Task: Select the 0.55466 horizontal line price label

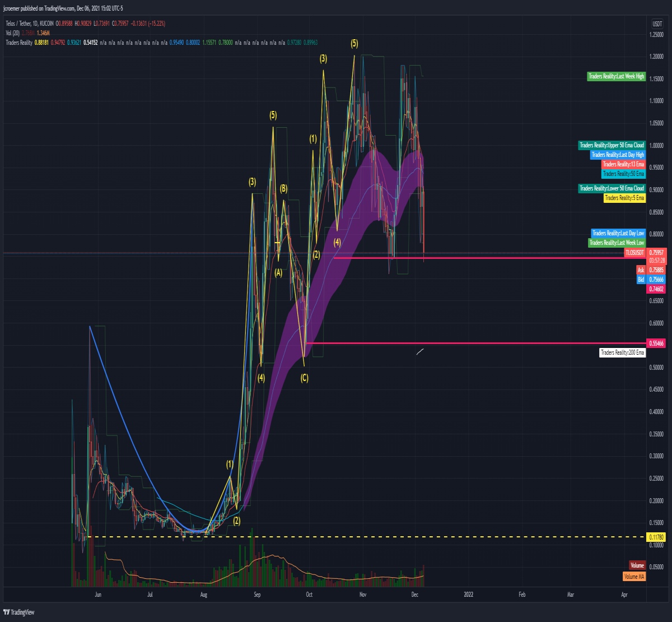Action: [x=656, y=343]
